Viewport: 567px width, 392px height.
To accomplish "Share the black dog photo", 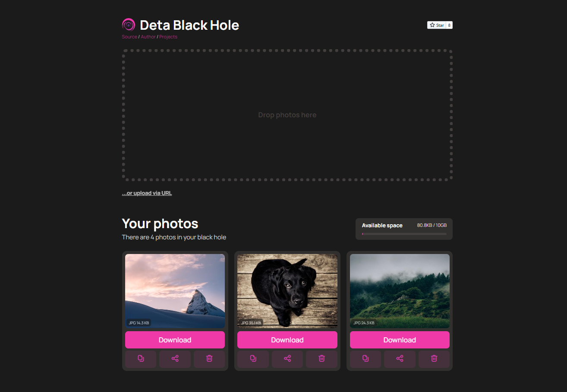I will 287,359.
